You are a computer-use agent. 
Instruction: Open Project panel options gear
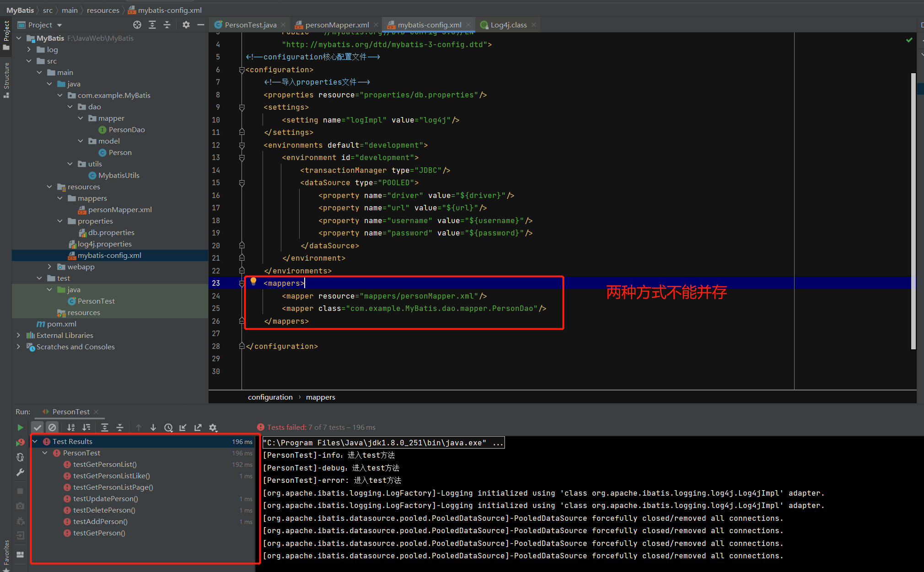pyautogui.click(x=186, y=25)
